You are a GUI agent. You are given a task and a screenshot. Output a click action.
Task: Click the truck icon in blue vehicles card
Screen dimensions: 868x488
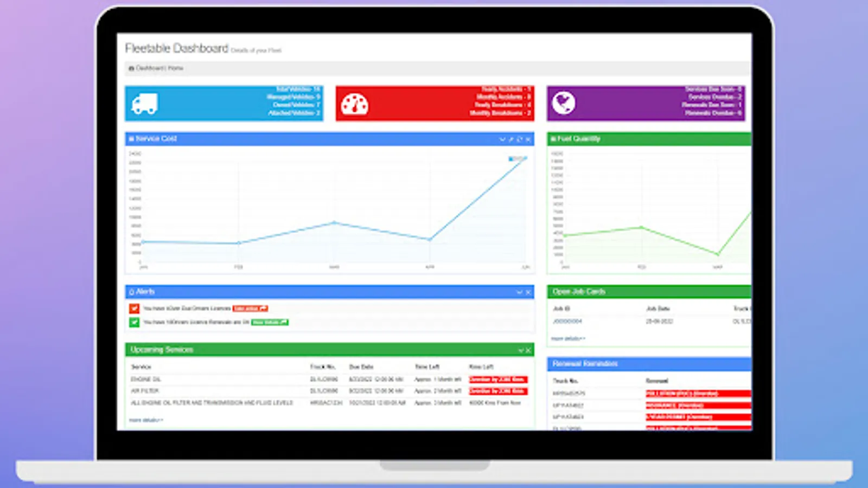[x=145, y=103]
